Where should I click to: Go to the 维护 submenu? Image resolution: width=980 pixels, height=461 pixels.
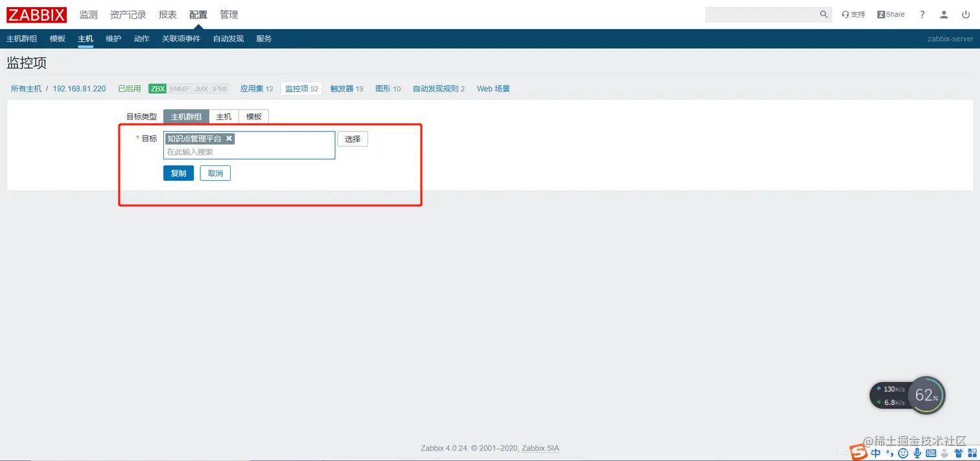pos(113,39)
